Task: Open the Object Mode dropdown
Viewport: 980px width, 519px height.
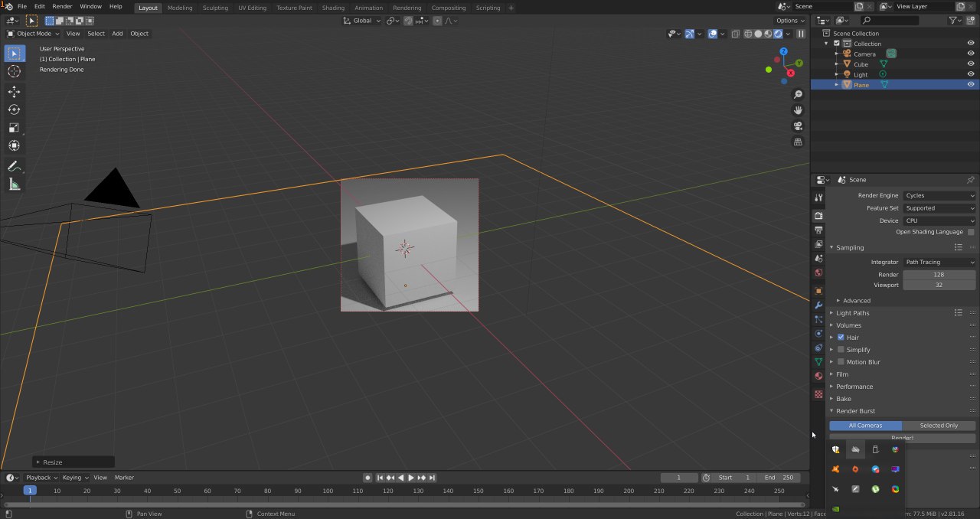Action: (x=34, y=34)
